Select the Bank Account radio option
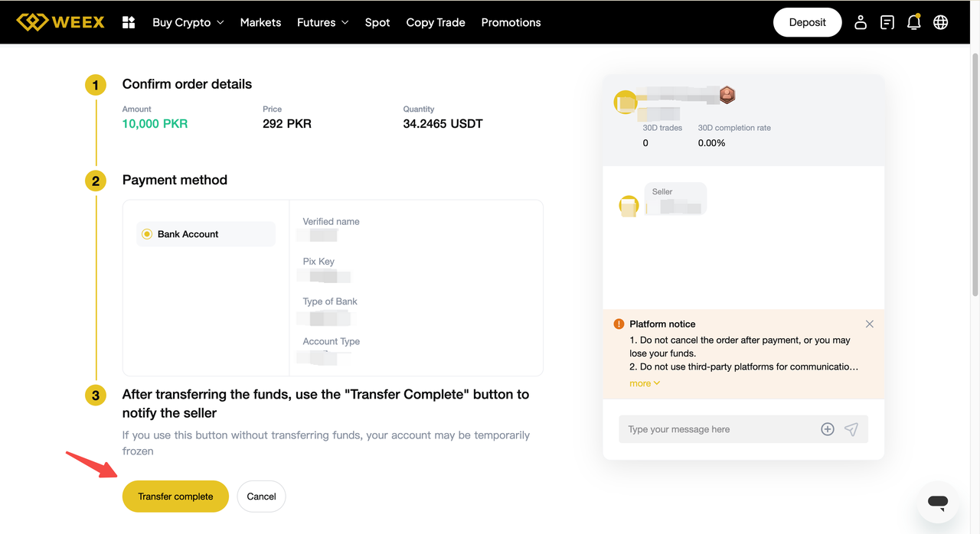This screenshot has width=980, height=534. (147, 234)
